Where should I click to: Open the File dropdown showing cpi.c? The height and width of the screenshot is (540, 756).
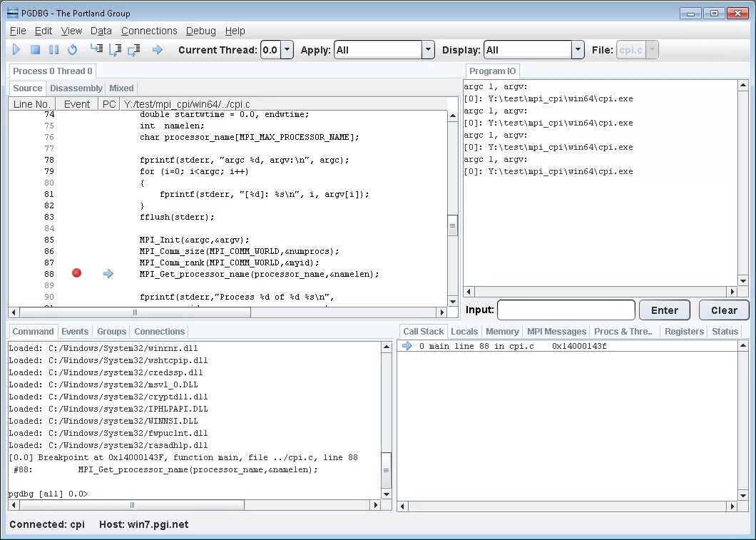[x=652, y=50]
